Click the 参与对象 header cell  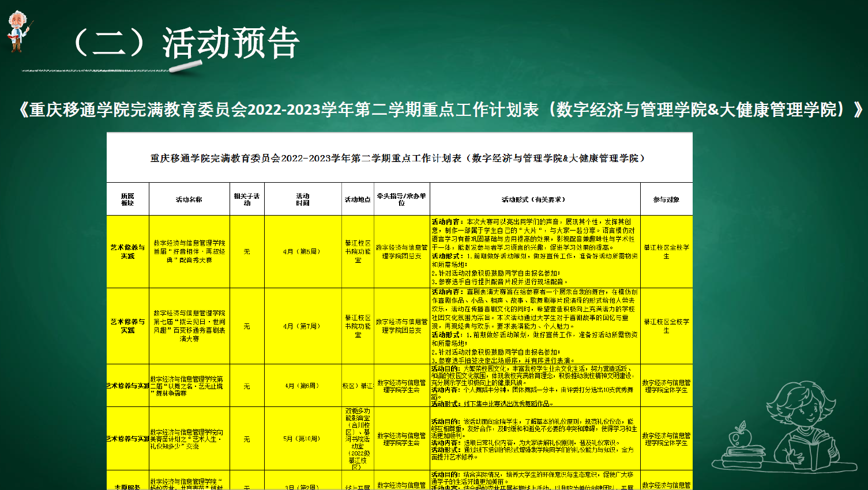point(666,199)
